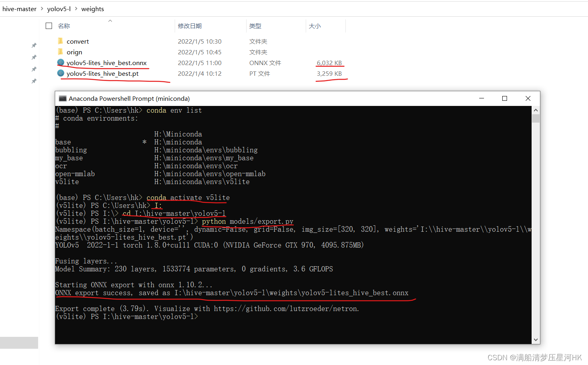Select the yolov5-lites_hive_best.onnx file icon
Screen dimensions: 588x365
coord(61,62)
